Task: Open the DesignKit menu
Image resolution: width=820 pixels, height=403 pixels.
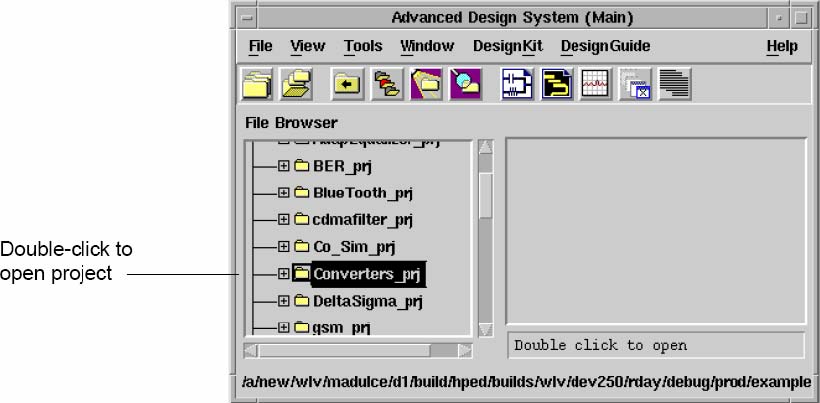Action: click(x=508, y=46)
